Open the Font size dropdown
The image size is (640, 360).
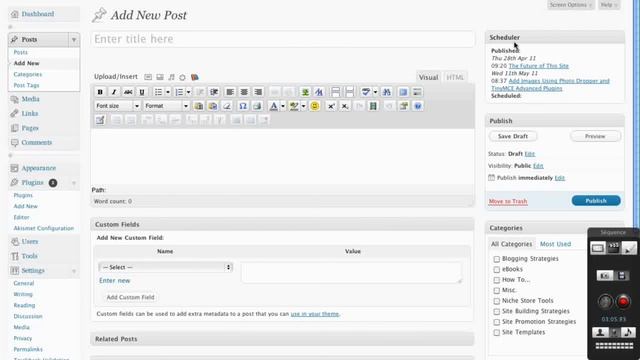(117, 106)
